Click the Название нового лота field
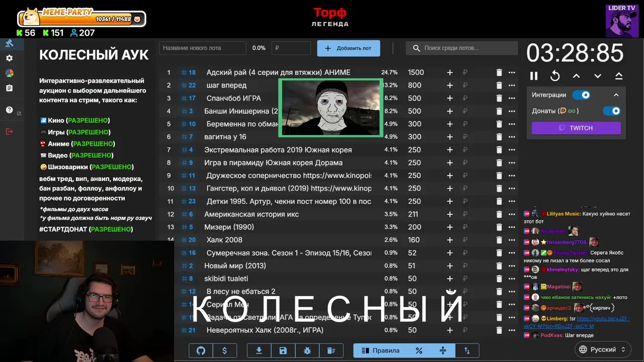Screen dimensions: 644x362 (203, 48)
